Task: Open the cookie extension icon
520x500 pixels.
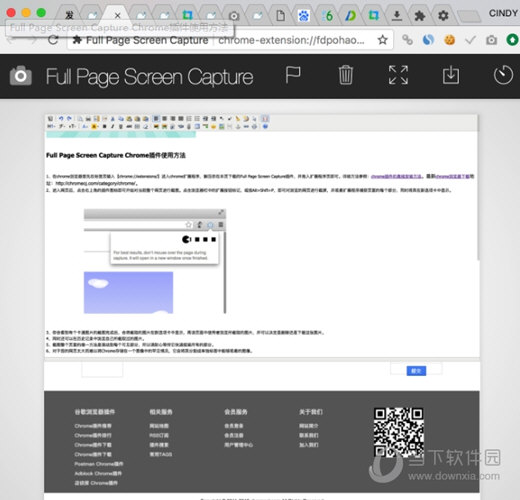Action: pyautogui.click(x=450, y=40)
